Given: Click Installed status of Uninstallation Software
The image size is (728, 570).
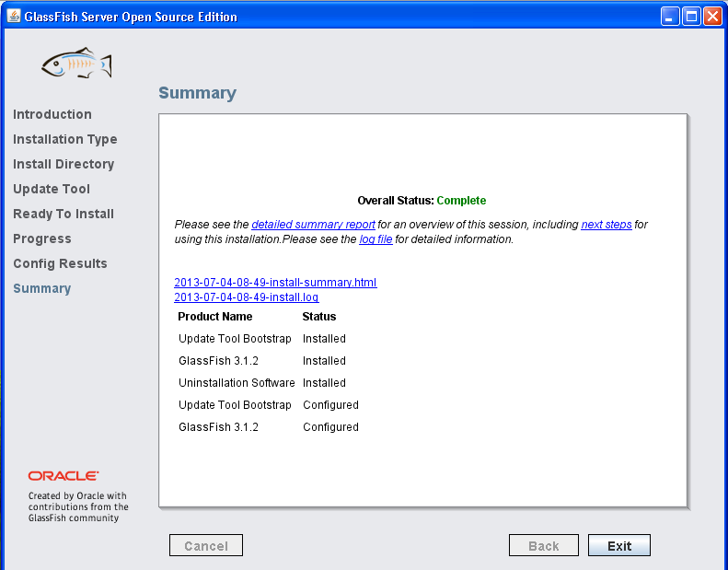Looking at the screenshot, I should tap(324, 383).
